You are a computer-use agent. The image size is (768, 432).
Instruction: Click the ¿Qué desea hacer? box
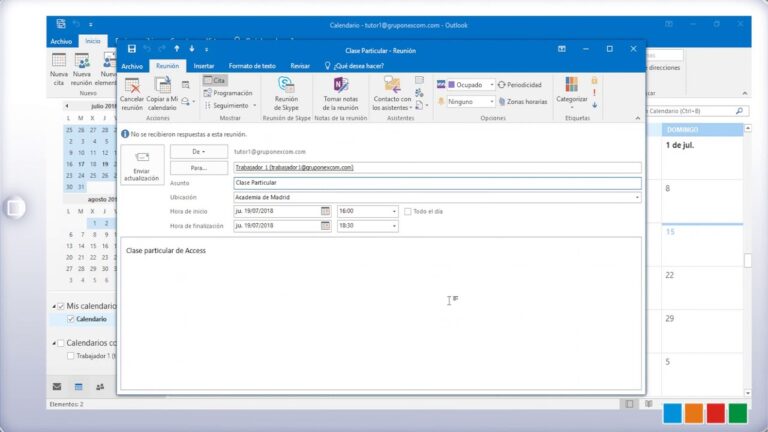354,66
